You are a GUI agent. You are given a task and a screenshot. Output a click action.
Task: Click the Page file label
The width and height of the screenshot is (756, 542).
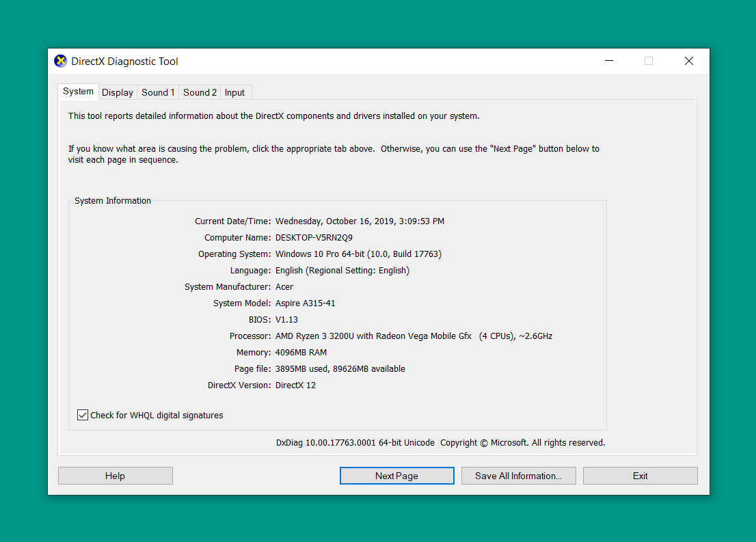253,369
